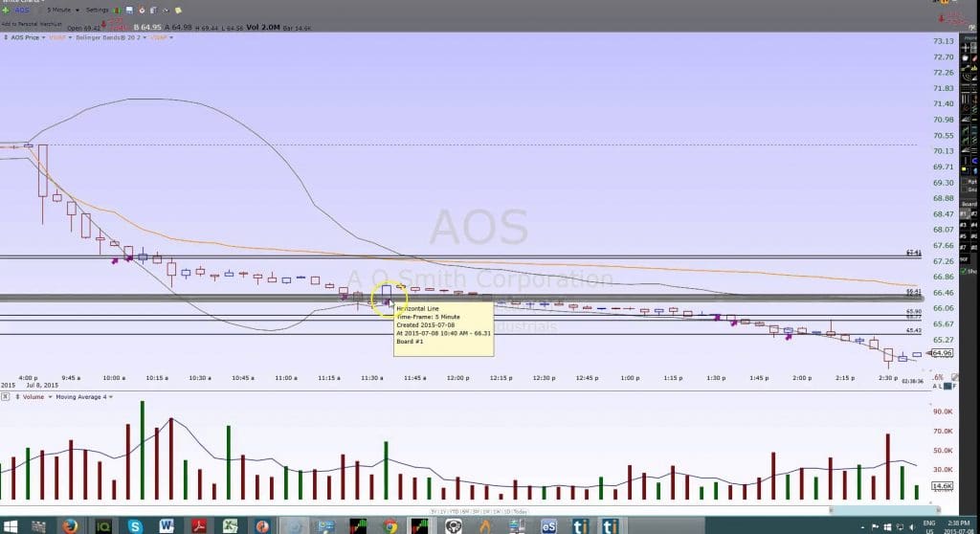Open the eS app from taskbar
The image size is (980, 534).
coord(548,526)
